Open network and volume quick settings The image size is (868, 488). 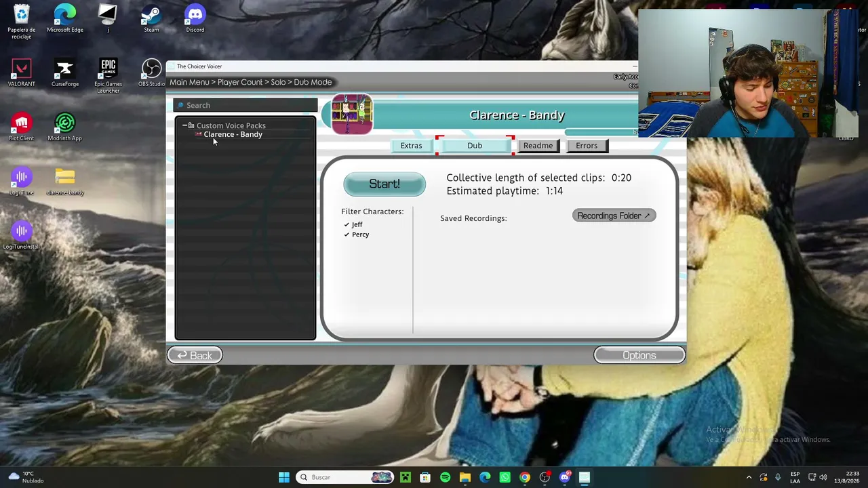(818, 477)
